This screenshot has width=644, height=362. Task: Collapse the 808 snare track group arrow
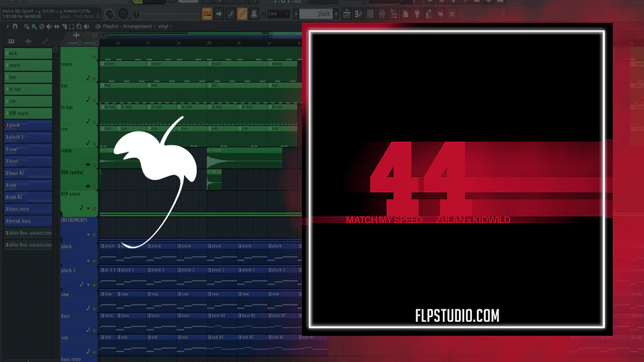pyautogui.click(x=89, y=208)
